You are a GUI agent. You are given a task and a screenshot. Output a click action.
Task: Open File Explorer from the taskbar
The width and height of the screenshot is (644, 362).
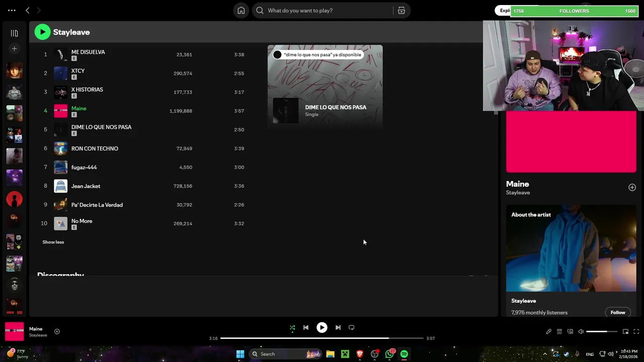tap(330, 354)
